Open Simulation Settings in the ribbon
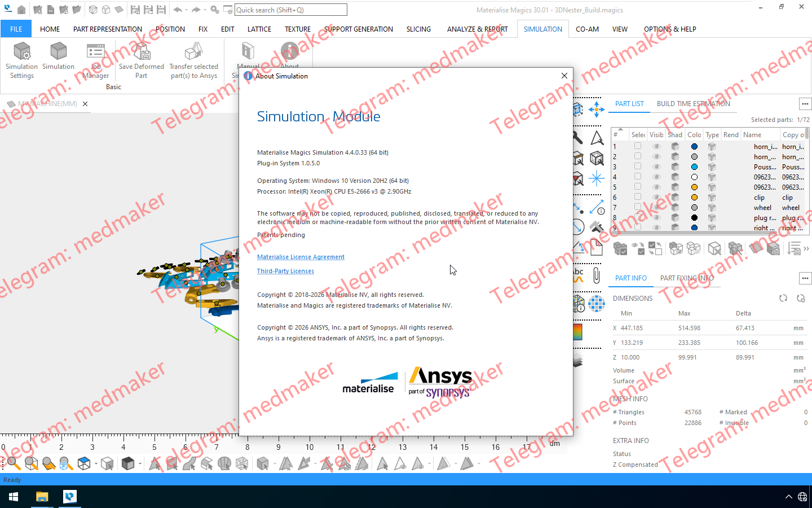 tap(22, 60)
